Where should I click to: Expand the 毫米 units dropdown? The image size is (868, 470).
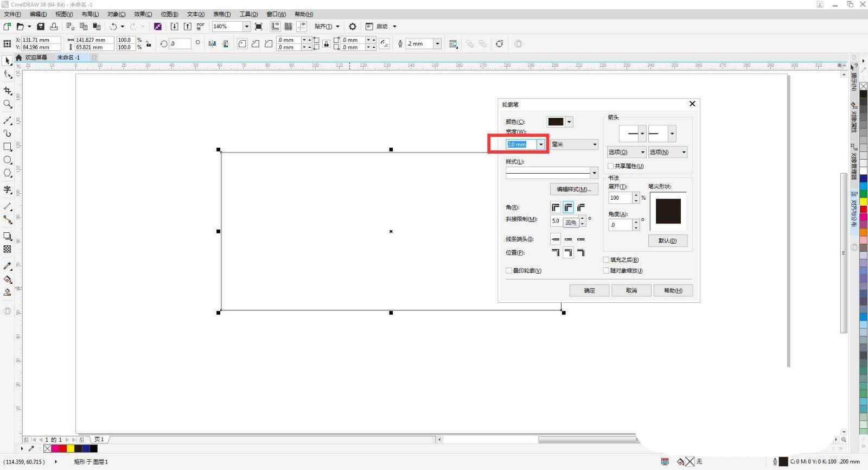(595, 144)
